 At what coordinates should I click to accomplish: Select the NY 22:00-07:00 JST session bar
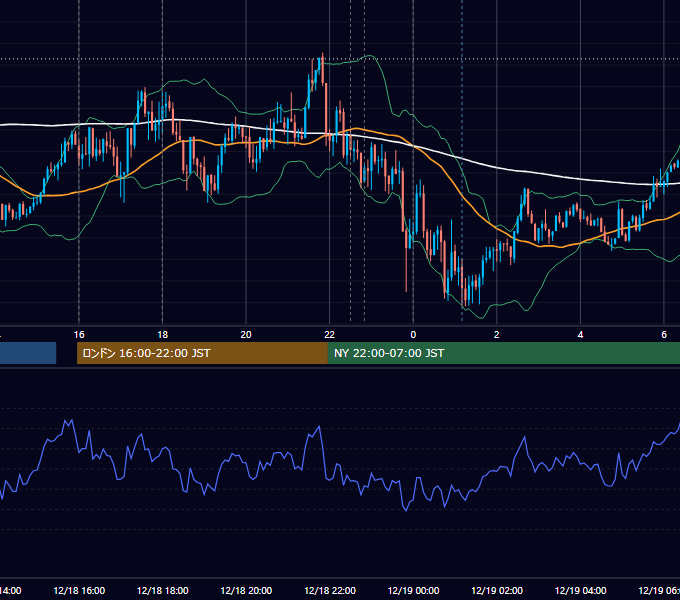tap(503, 353)
